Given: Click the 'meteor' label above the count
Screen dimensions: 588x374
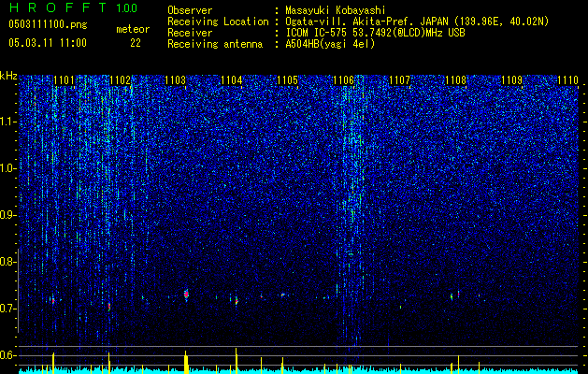Looking at the screenshot, I should (133, 29).
